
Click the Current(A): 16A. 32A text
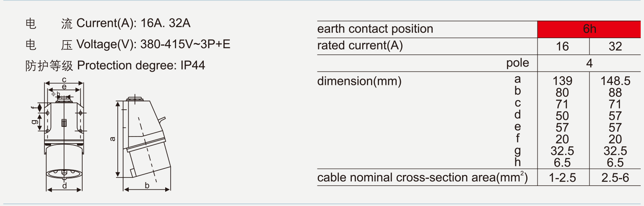click(133, 23)
